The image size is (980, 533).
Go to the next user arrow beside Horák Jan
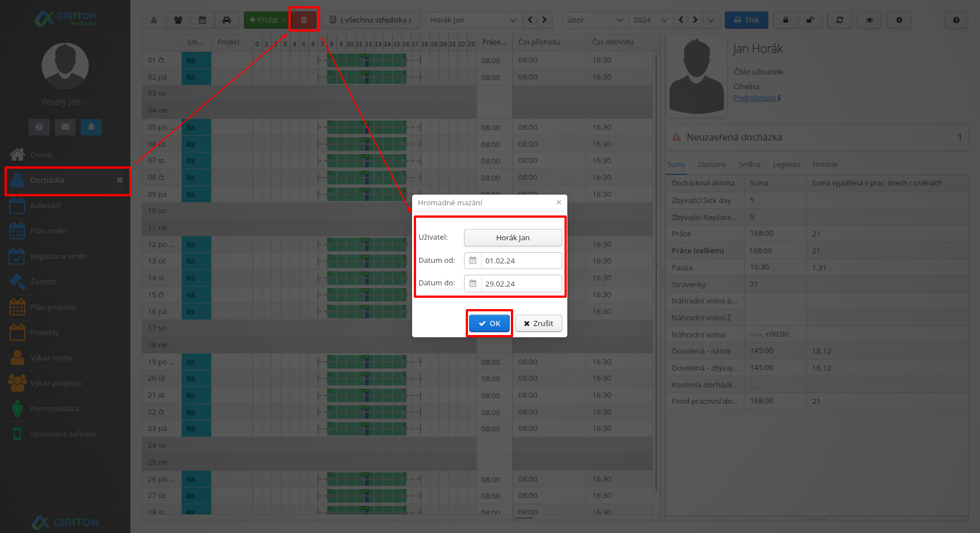(x=545, y=20)
